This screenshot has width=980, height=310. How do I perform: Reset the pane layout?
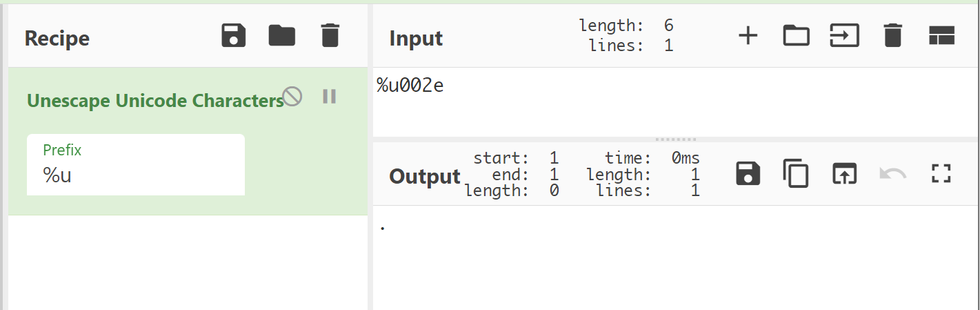941,36
